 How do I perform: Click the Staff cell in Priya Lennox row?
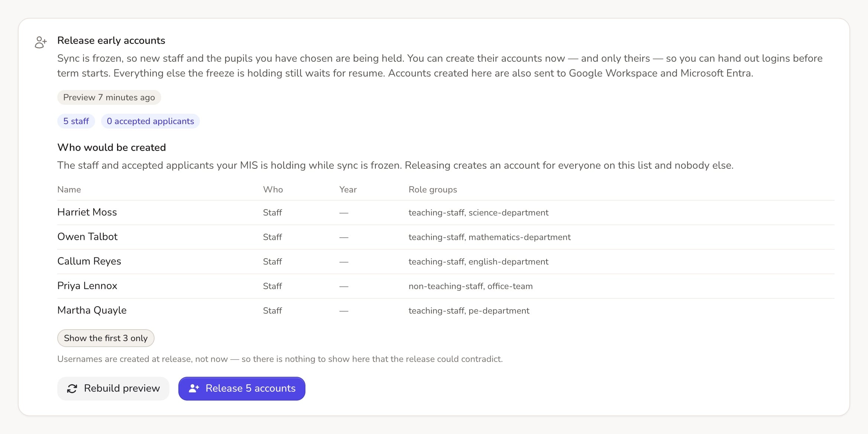(x=272, y=286)
